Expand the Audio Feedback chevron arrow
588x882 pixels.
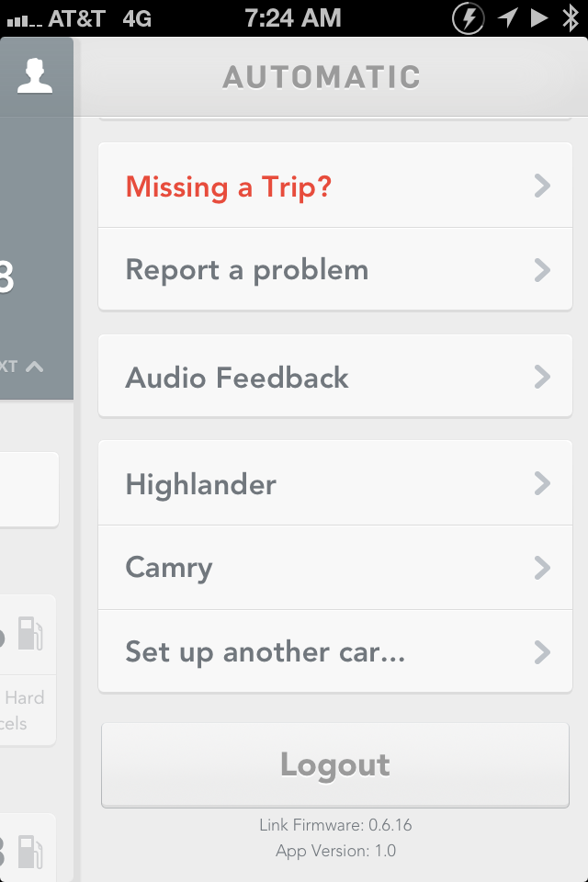click(x=542, y=377)
